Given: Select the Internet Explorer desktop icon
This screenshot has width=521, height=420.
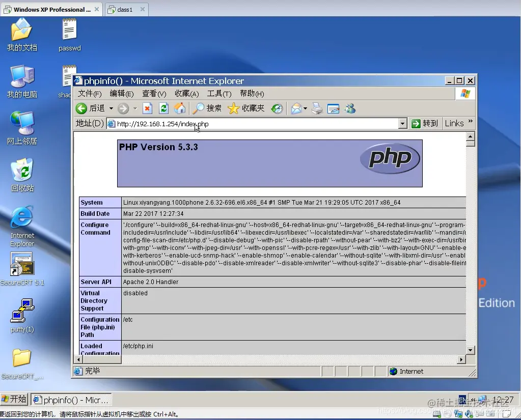Looking at the screenshot, I should click(22, 227).
